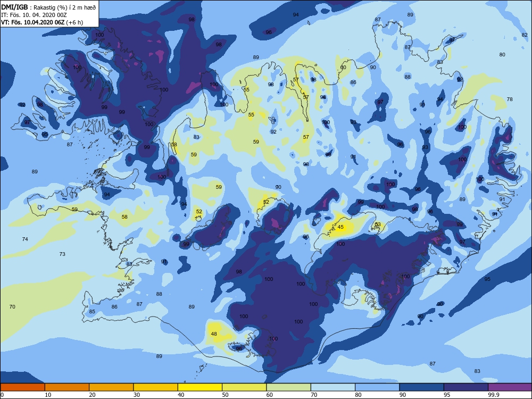Screen dimensions: 532x399
Task: Click the 95 value in southeast ocean band
Action: (x=487, y=279)
